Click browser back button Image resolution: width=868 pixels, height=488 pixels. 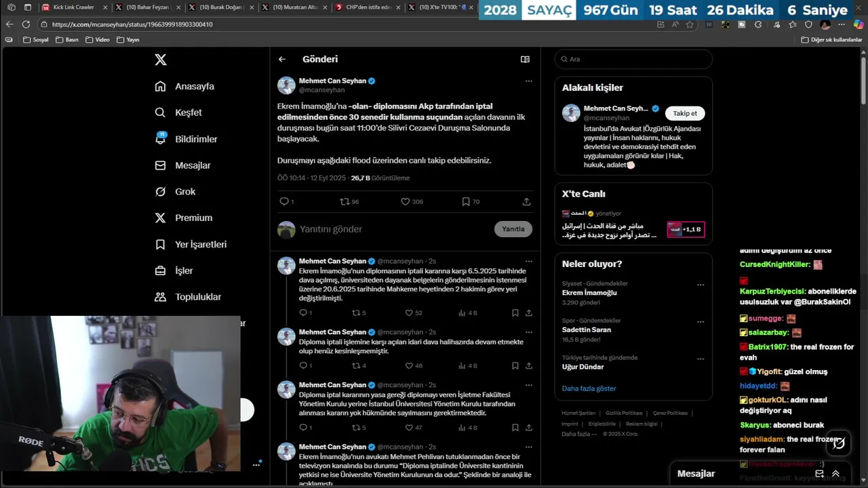click(9, 24)
